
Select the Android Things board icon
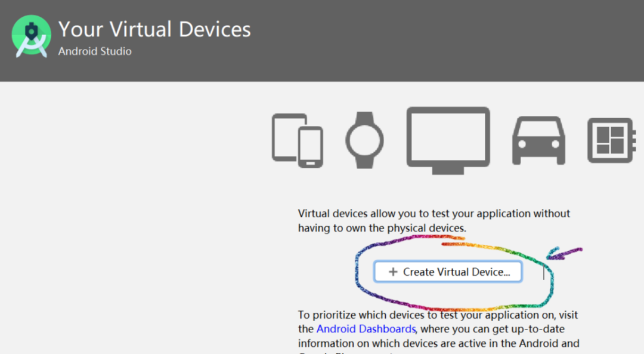point(612,141)
